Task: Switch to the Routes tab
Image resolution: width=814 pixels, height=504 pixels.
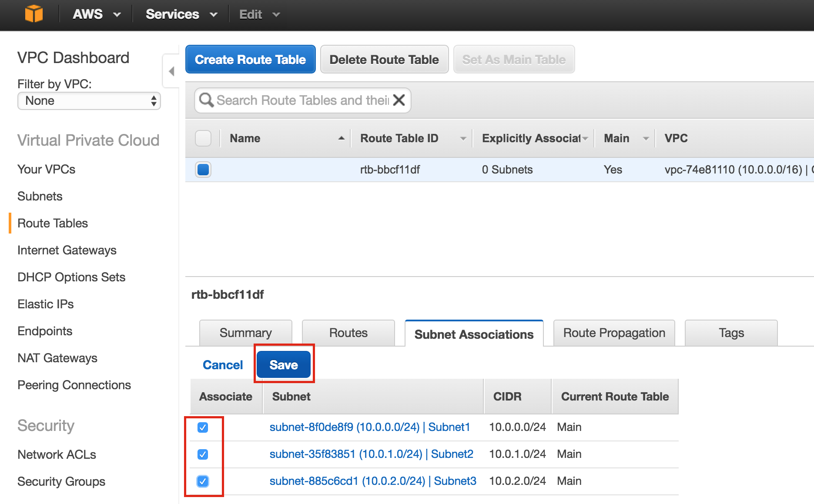Action: point(348,333)
